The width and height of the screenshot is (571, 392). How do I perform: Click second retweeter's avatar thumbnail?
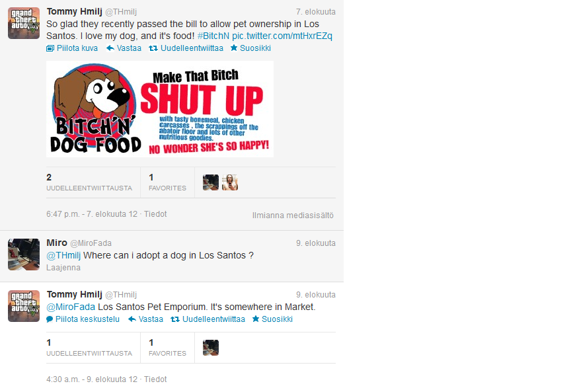(230, 182)
